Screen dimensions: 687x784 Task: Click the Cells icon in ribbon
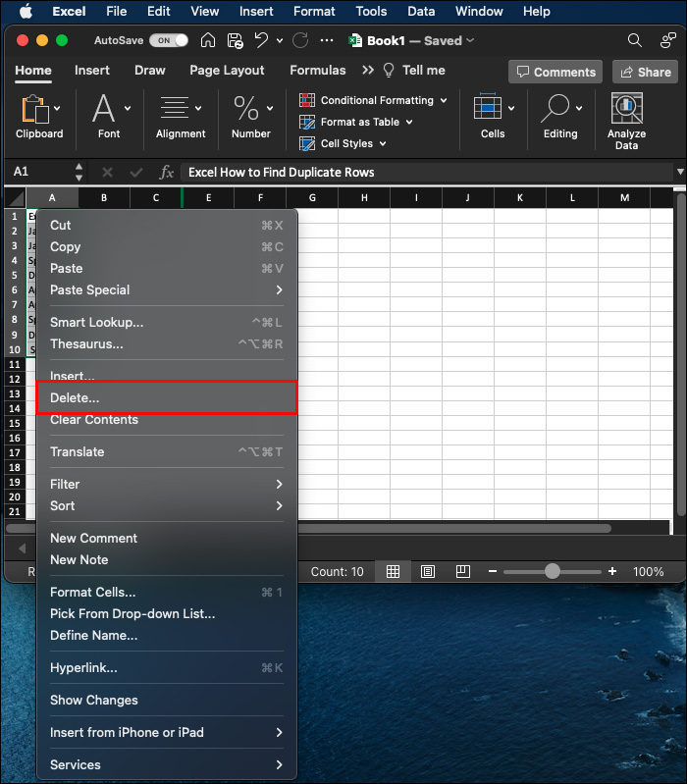click(487, 107)
